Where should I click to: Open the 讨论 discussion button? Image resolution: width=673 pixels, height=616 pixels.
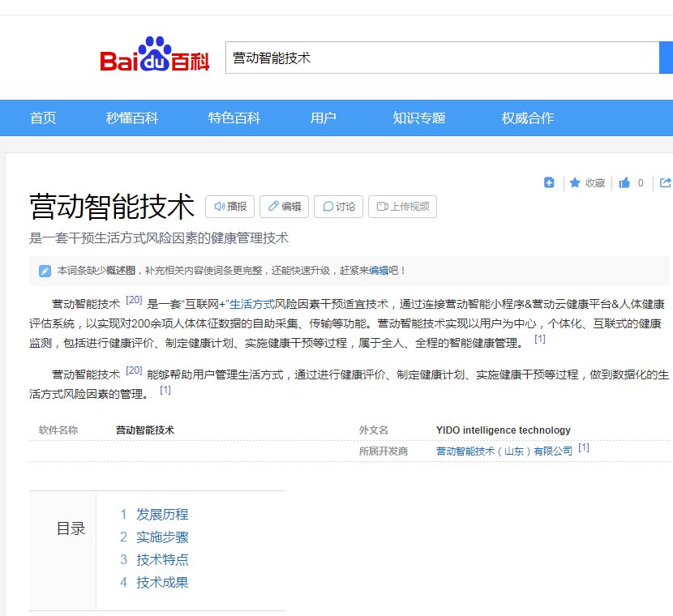click(x=339, y=207)
